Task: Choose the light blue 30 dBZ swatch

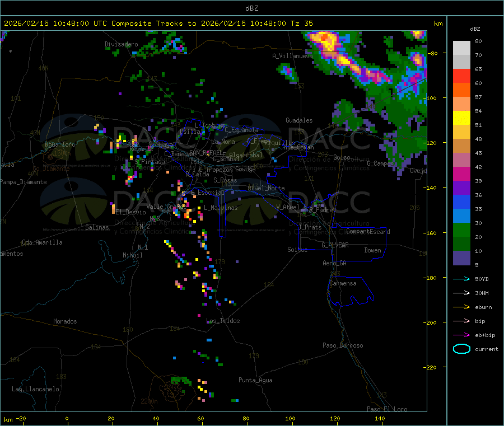Action: point(461,216)
